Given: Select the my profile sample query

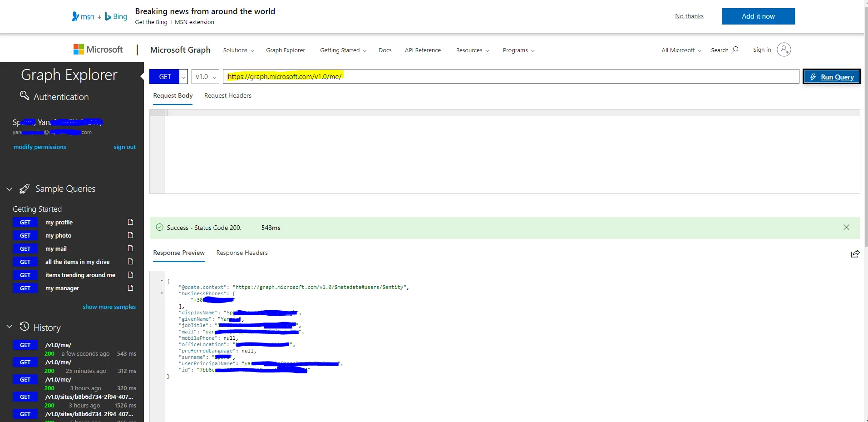Looking at the screenshot, I should coord(59,222).
